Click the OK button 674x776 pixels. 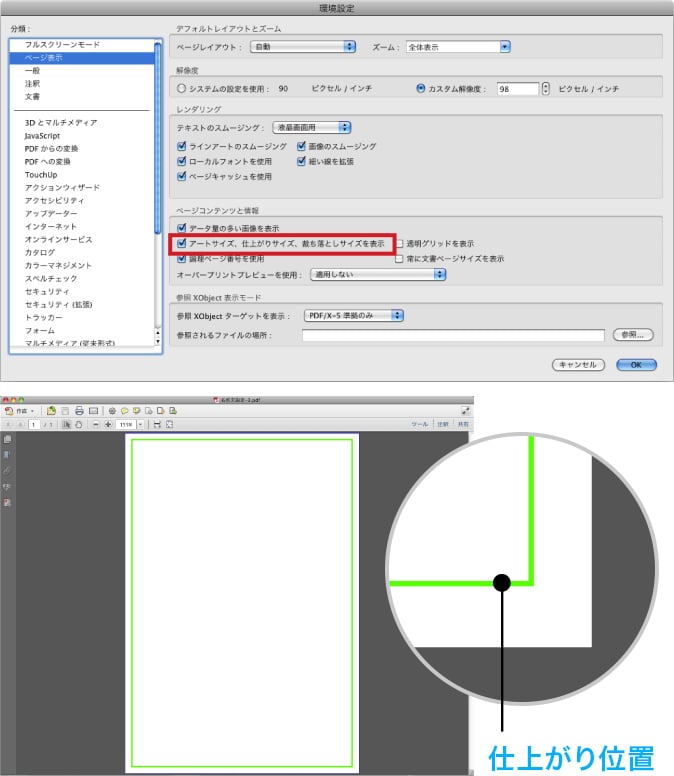(x=635, y=365)
